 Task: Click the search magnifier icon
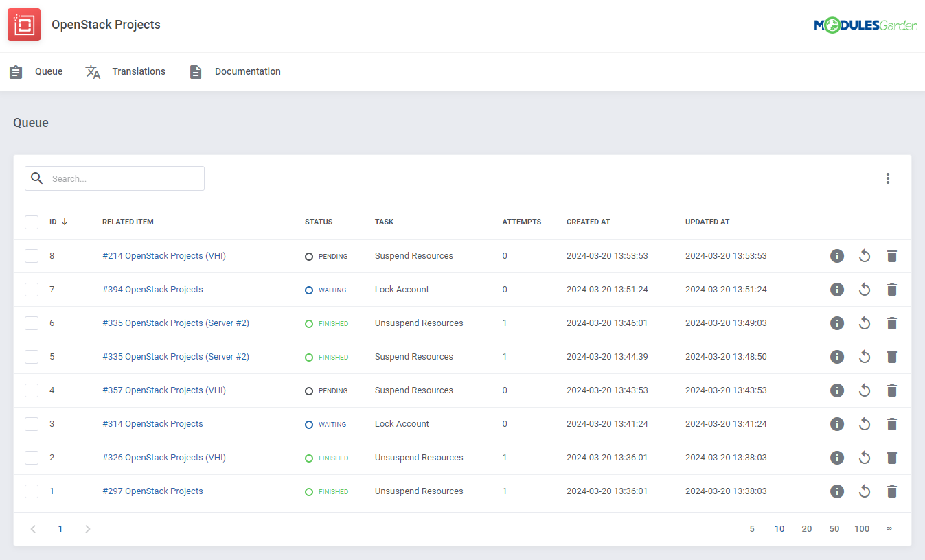coord(37,178)
